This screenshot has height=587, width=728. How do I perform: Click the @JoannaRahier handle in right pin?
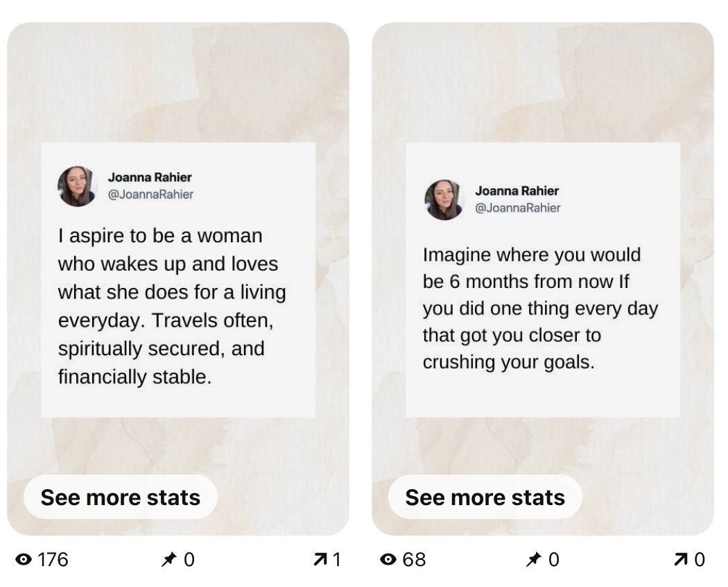pos(518,207)
